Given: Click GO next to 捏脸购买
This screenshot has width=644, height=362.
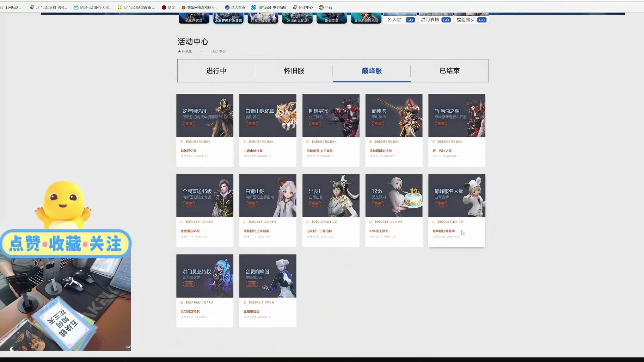Looking at the screenshot, I should pyautogui.click(x=482, y=20).
